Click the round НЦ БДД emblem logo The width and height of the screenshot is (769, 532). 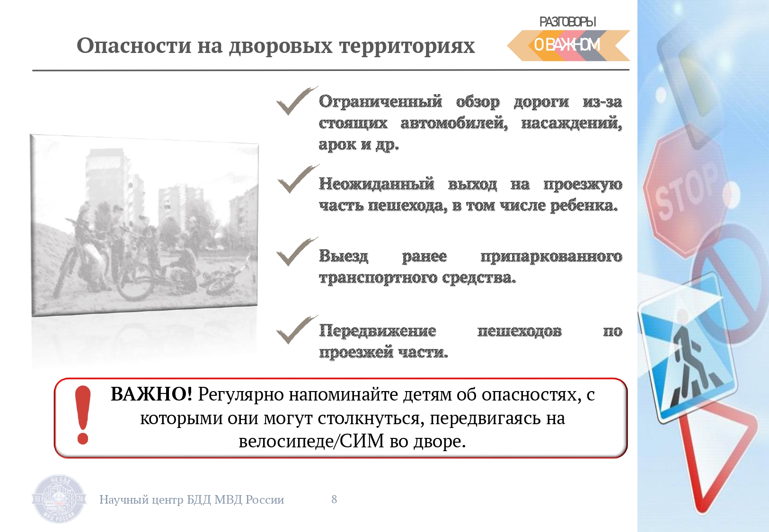[59, 499]
